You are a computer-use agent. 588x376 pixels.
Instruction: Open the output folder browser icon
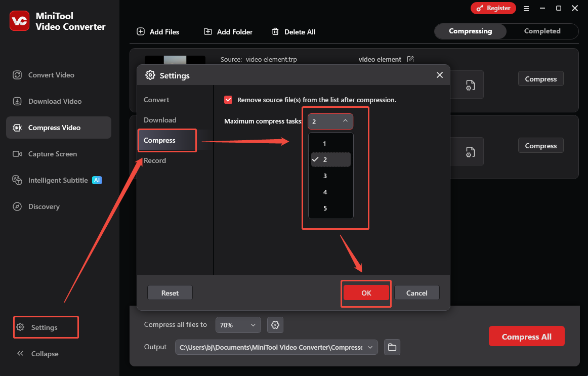(392, 347)
